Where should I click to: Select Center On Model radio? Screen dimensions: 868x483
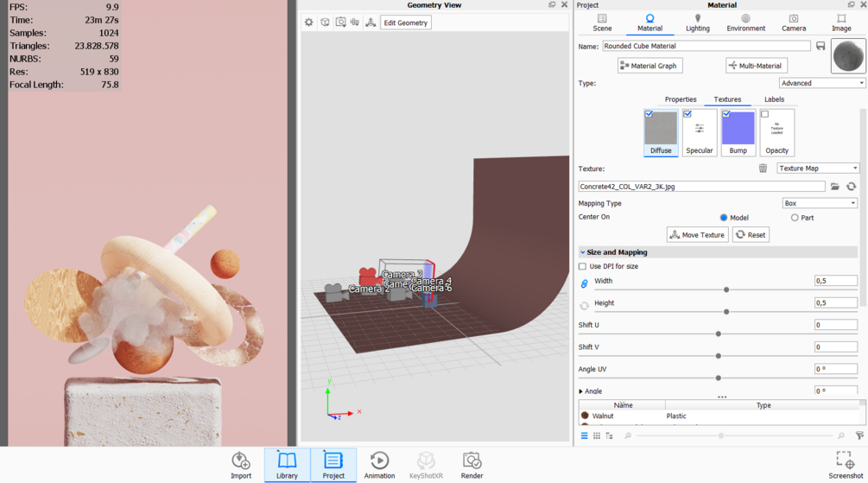724,218
